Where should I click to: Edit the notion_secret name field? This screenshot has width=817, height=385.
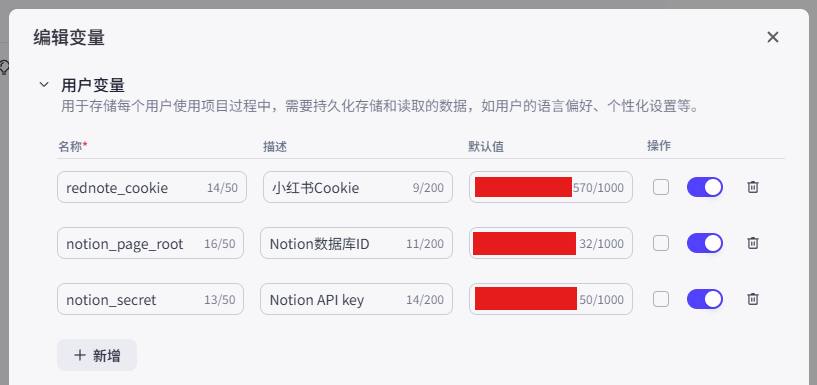pyautogui.click(x=150, y=299)
